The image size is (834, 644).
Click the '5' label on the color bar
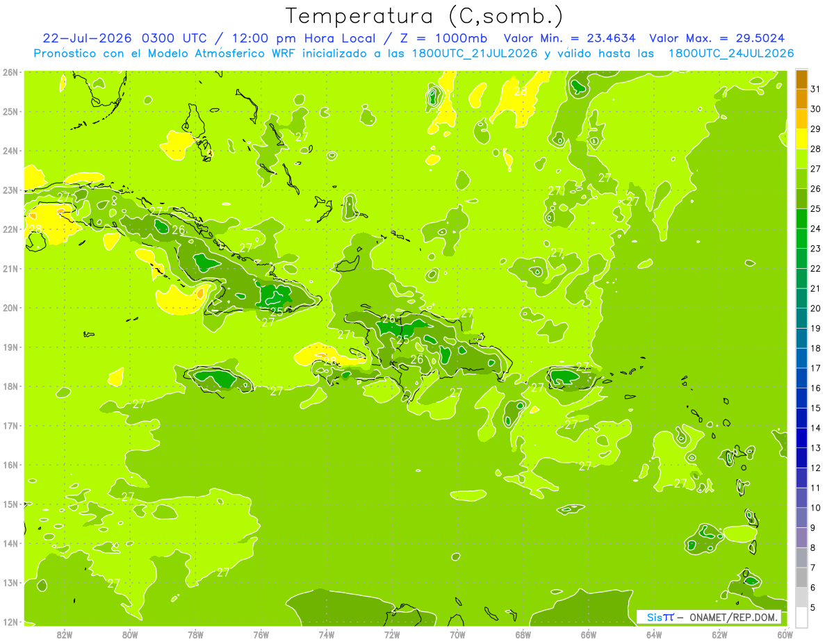point(813,608)
